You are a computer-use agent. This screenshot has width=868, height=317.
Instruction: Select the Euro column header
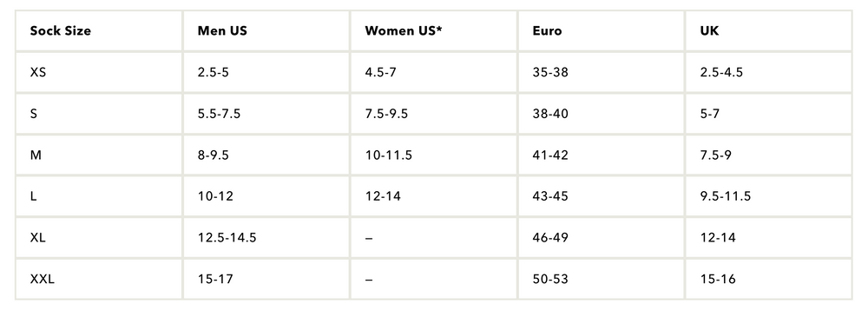click(602, 31)
